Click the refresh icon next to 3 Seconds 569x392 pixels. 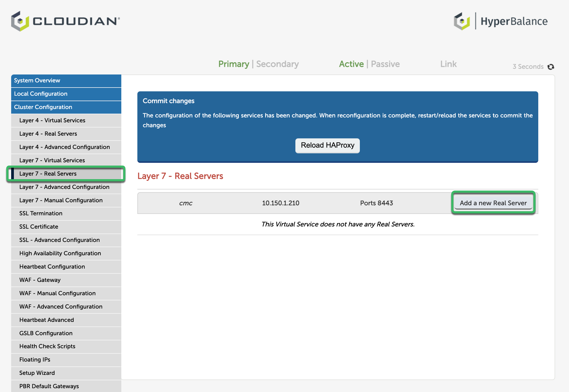[551, 67]
